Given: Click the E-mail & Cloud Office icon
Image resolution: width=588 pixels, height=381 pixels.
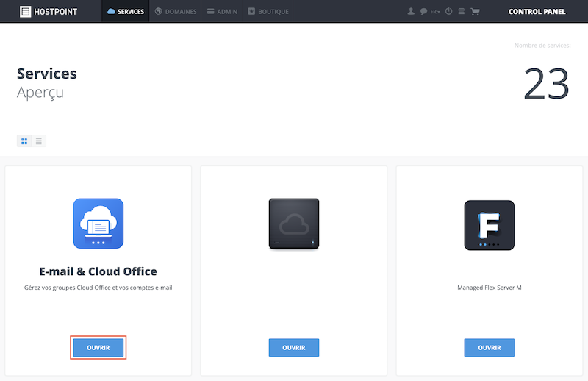Looking at the screenshot, I should [98, 224].
